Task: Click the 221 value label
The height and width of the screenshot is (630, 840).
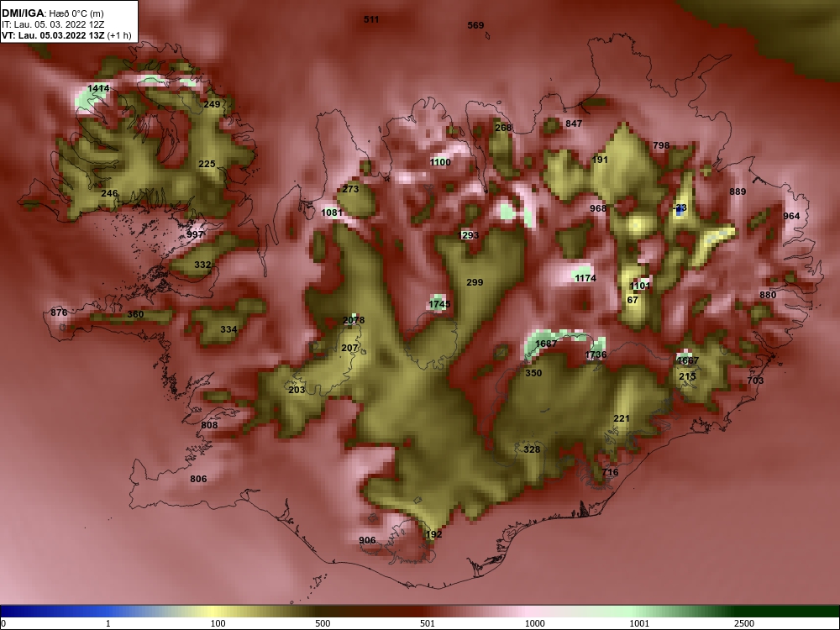Action: click(x=622, y=418)
